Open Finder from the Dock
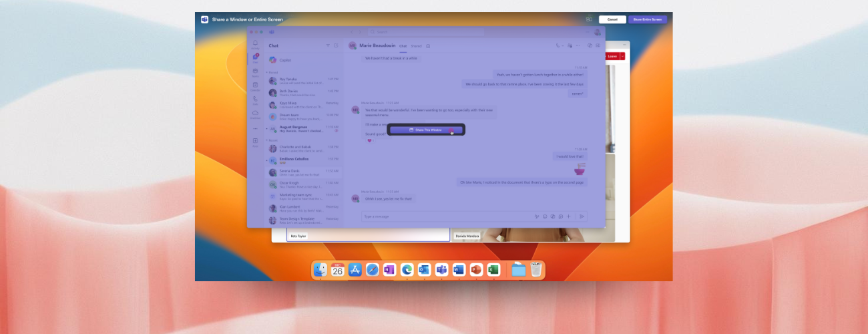 [321, 270]
